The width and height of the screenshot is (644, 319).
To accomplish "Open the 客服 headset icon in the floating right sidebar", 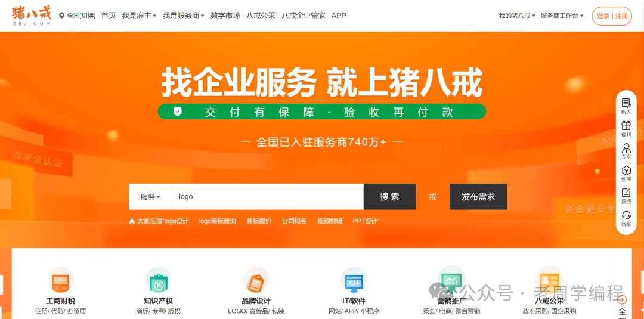I will coord(626,215).
